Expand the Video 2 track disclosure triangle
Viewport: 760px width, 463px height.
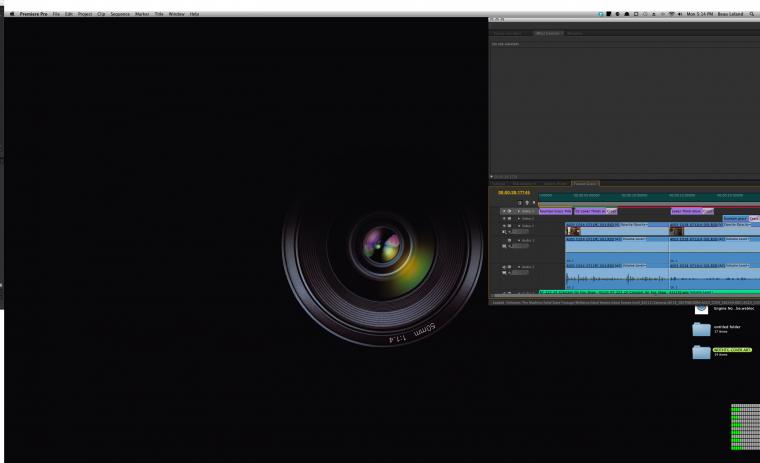click(x=519, y=219)
